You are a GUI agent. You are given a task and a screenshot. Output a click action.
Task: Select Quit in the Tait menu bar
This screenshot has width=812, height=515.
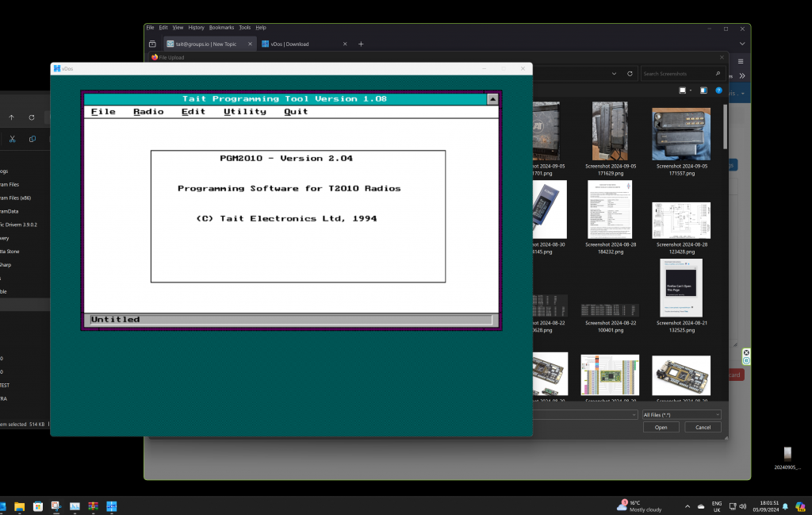click(296, 112)
